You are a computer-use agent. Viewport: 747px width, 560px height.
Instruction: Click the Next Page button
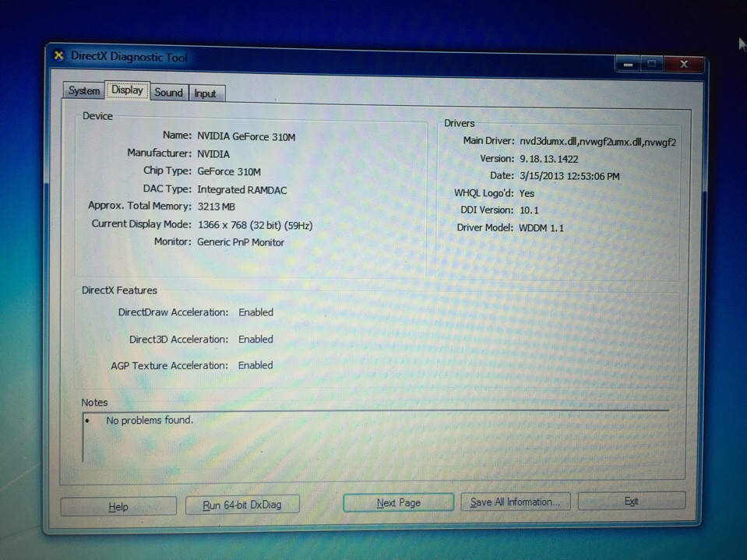398,503
